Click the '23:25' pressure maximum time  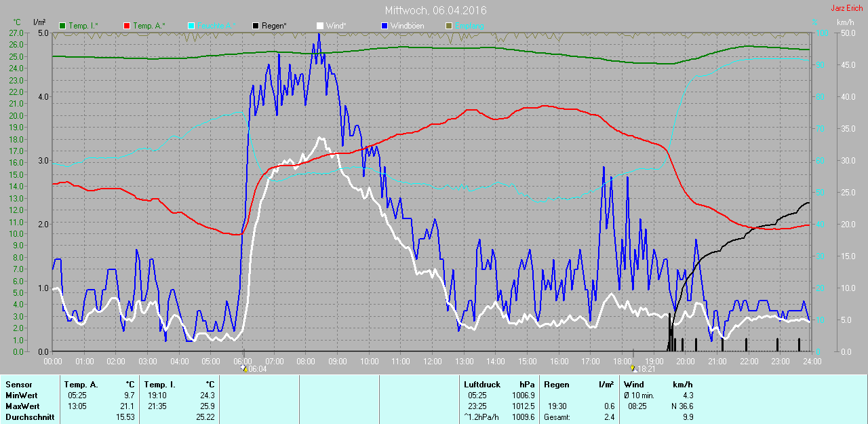tap(477, 406)
